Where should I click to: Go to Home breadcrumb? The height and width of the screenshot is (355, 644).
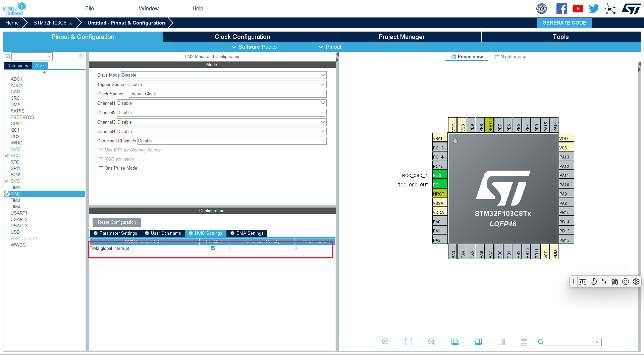[12, 23]
